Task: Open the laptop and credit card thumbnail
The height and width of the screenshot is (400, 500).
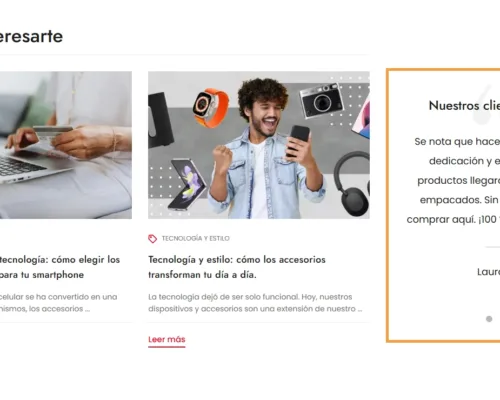Action: click(66, 145)
